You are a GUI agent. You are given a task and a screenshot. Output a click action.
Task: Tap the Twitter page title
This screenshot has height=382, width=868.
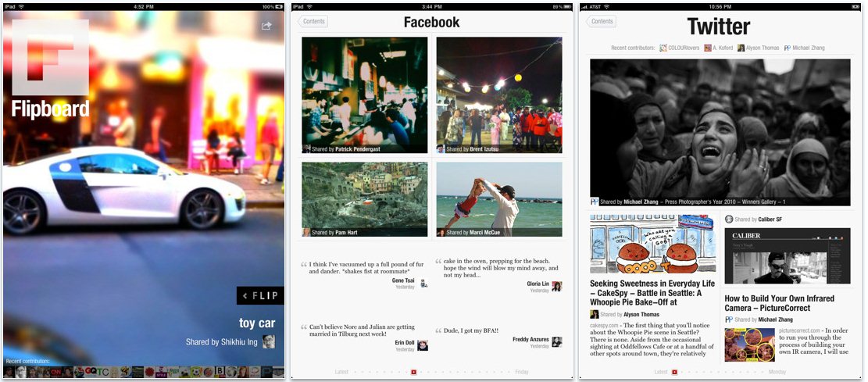[719, 26]
